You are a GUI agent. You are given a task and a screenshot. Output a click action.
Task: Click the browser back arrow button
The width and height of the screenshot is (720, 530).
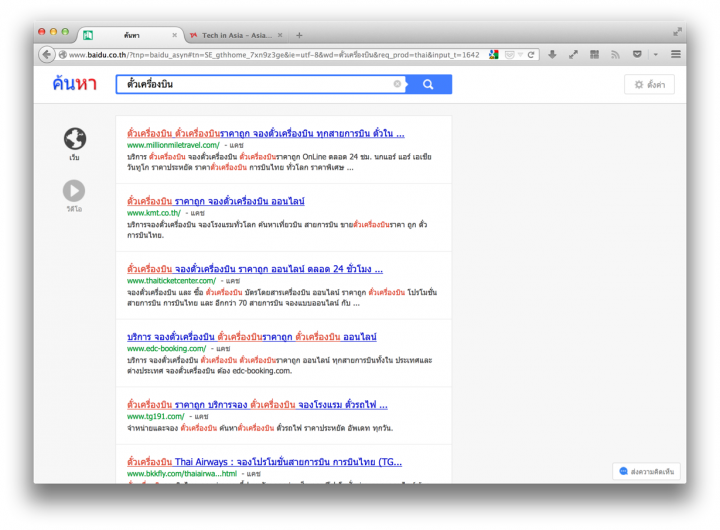[x=46, y=55]
